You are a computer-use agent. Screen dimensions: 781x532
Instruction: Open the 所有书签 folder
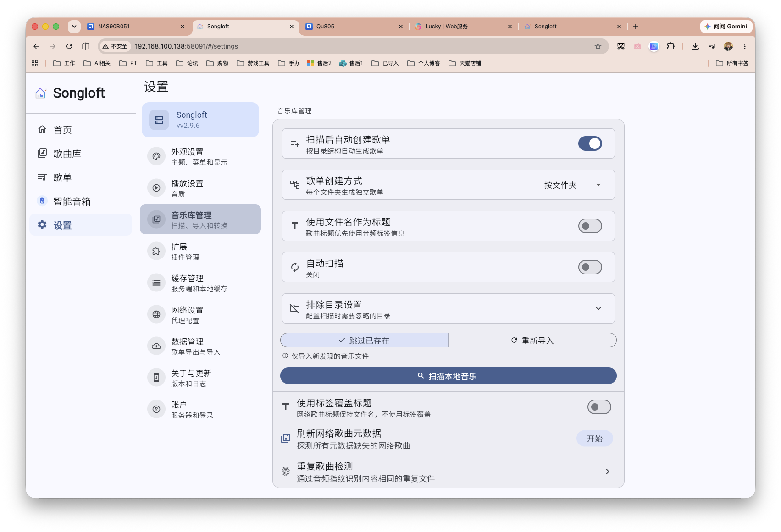click(732, 63)
